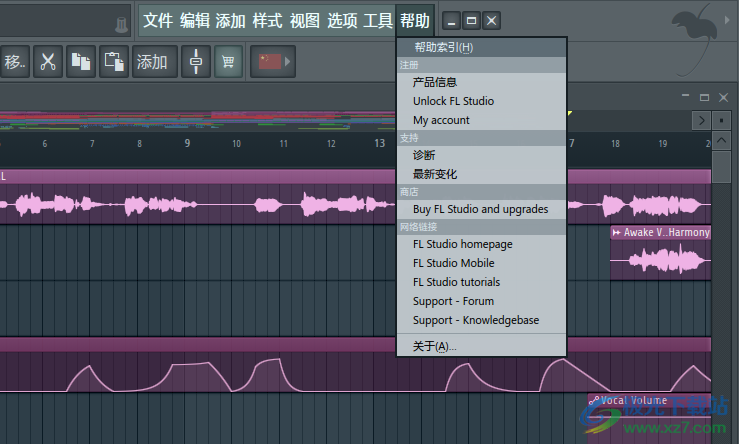Open 关于(A)... dialog
This screenshot has width=739, height=444.
(x=481, y=346)
